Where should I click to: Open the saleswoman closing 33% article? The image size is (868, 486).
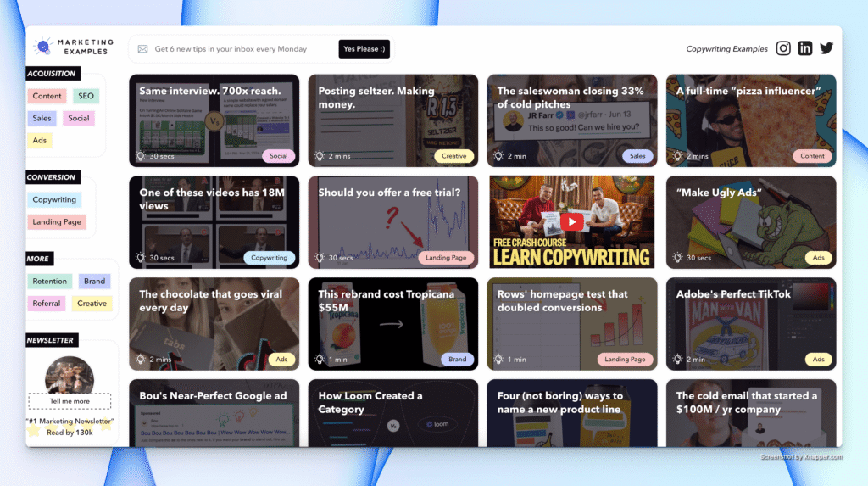coord(572,120)
